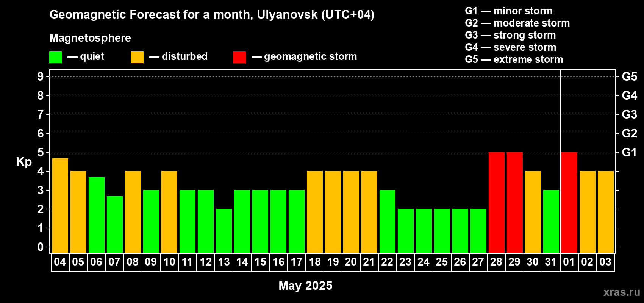
Task: Click the G5 — extreme storm legend line
Action: [514, 59]
